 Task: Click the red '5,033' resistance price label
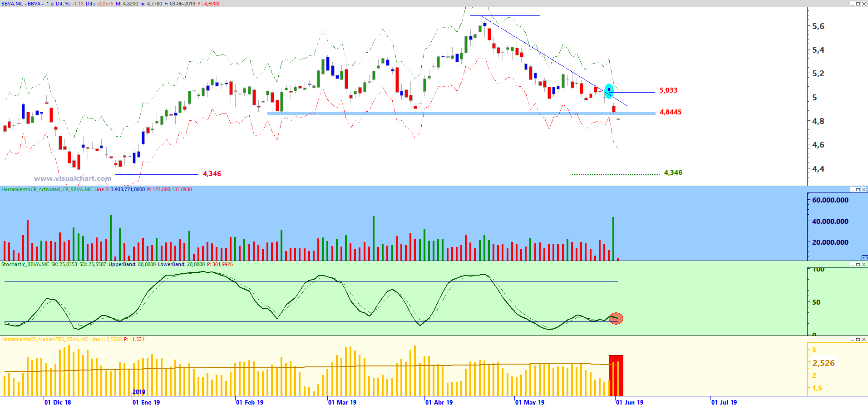point(668,90)
